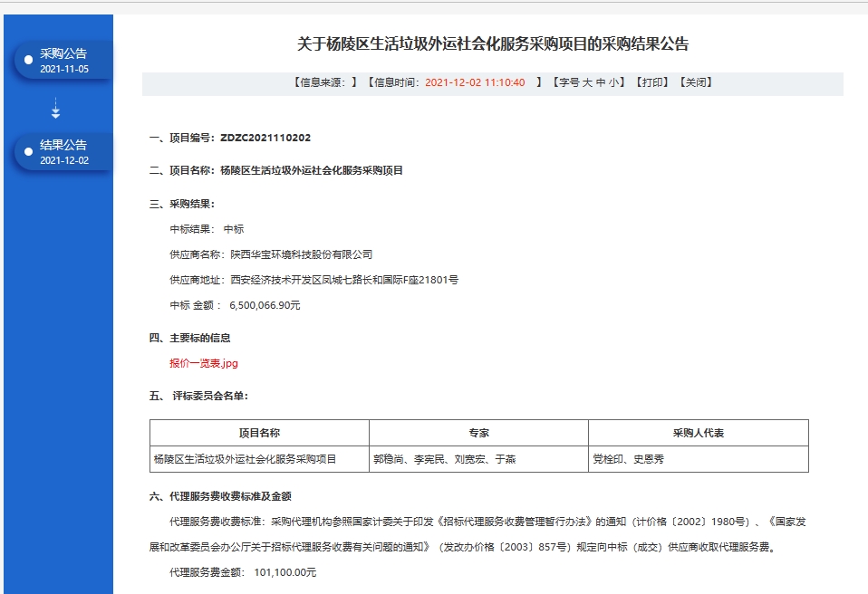Print the page via 打印
This screenshot has height=594, width=868.
651,82
